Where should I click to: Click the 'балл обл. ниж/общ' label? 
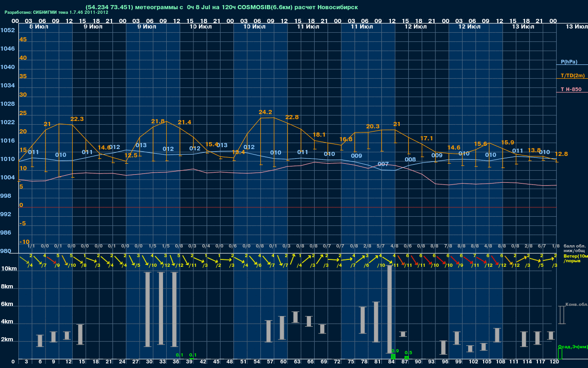575,248
